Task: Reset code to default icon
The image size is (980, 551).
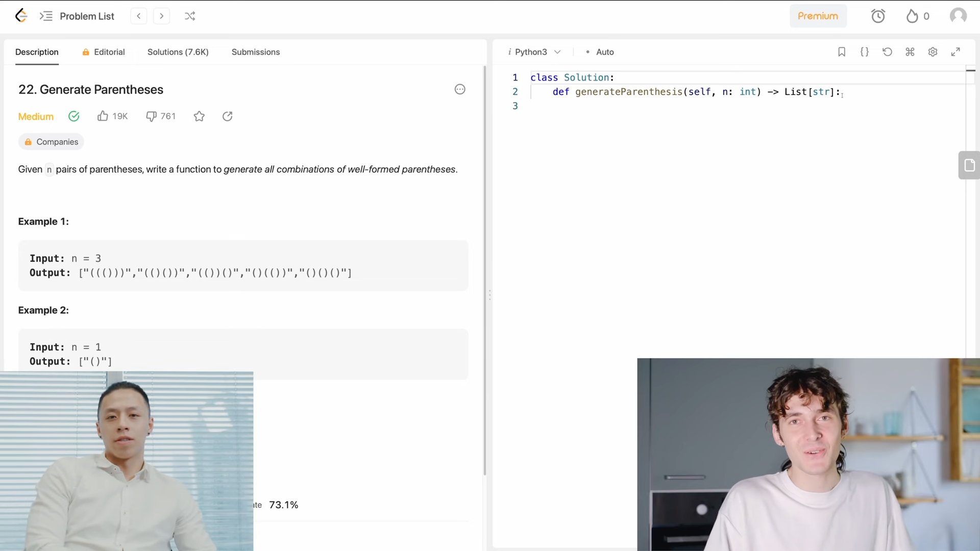Action: click(887, 52)
